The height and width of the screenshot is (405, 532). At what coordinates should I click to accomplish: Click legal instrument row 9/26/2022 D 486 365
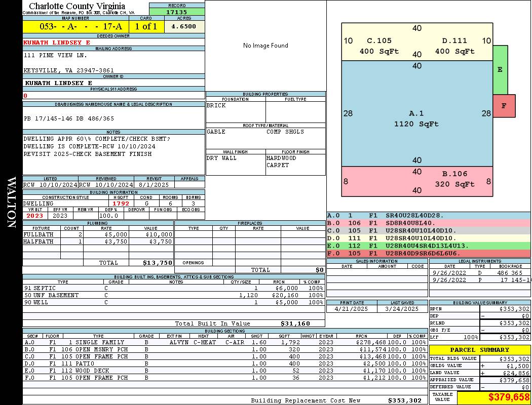click(480, 273)
